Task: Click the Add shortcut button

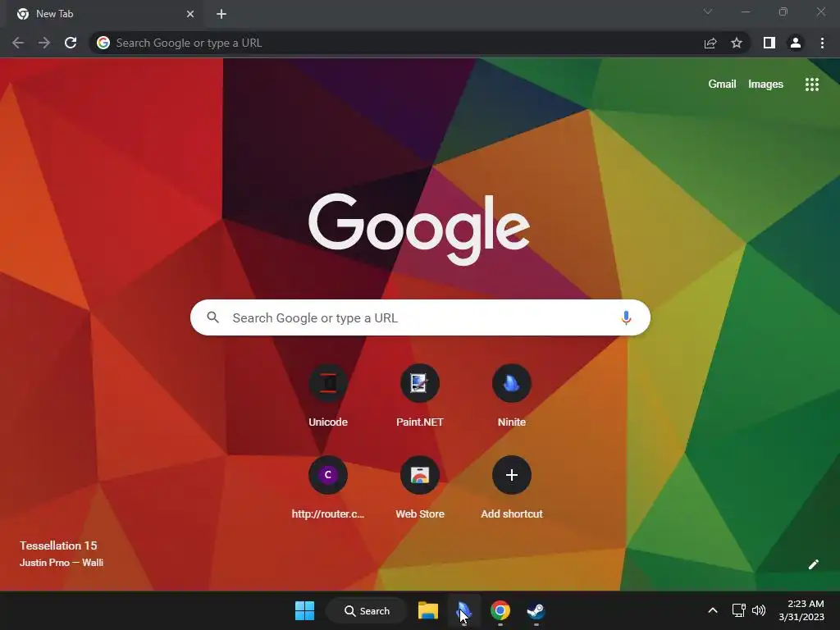Action: (512, 487)
